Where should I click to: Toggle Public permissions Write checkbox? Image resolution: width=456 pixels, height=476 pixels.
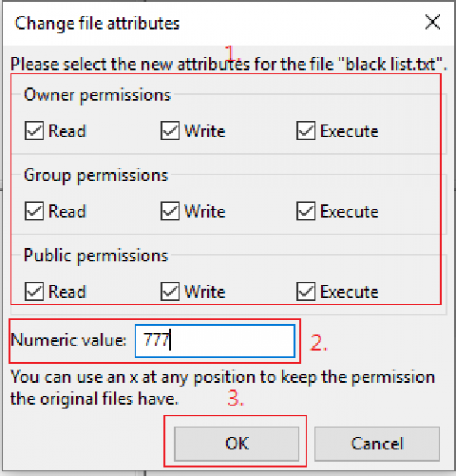pyautogui.click(x=169, y=292)
